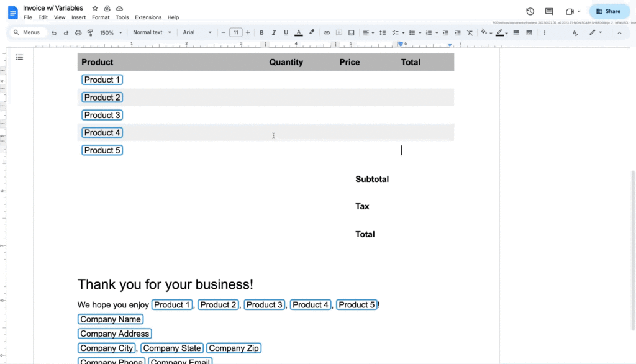636x364 pixels.
Task: Star the Invoice w/ Variables document
Action: click(95, 8)
